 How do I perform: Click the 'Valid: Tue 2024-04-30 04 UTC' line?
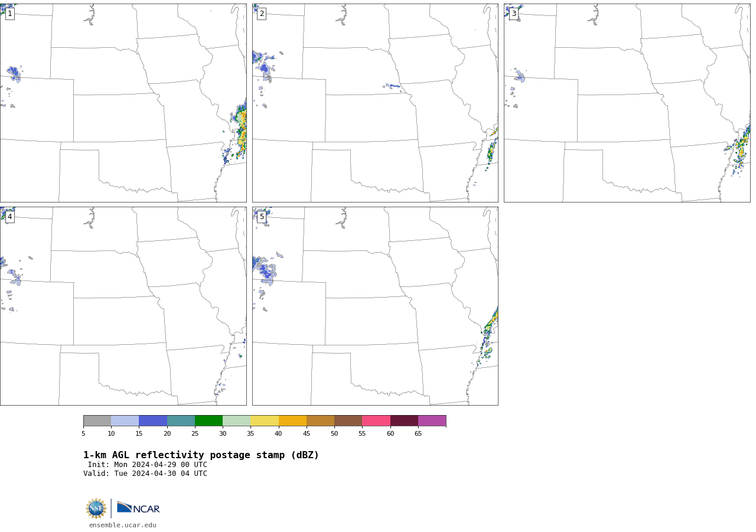145,474
